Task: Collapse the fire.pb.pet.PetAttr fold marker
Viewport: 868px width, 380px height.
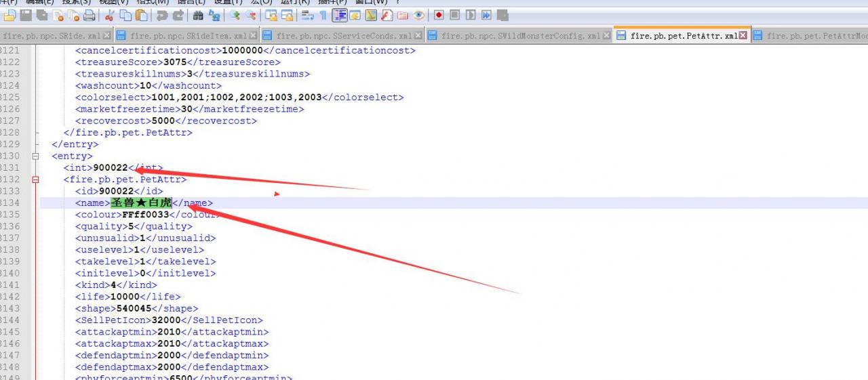Action: click(x=35, y=180)
